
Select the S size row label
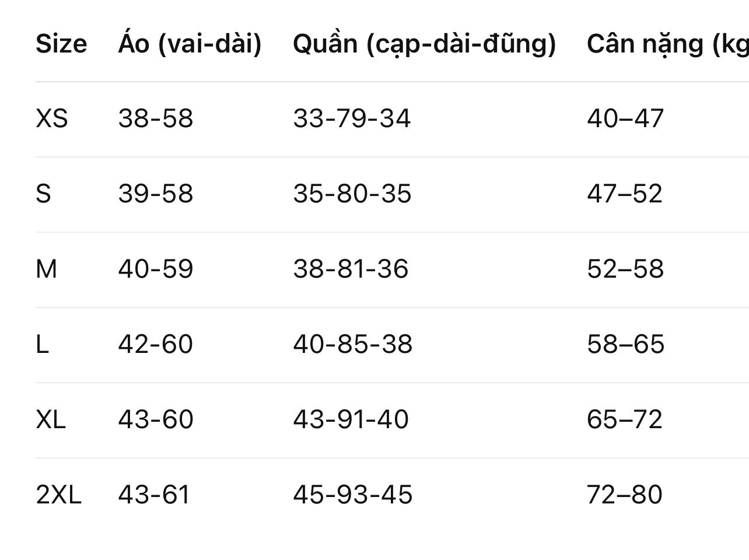pos(44,194)
